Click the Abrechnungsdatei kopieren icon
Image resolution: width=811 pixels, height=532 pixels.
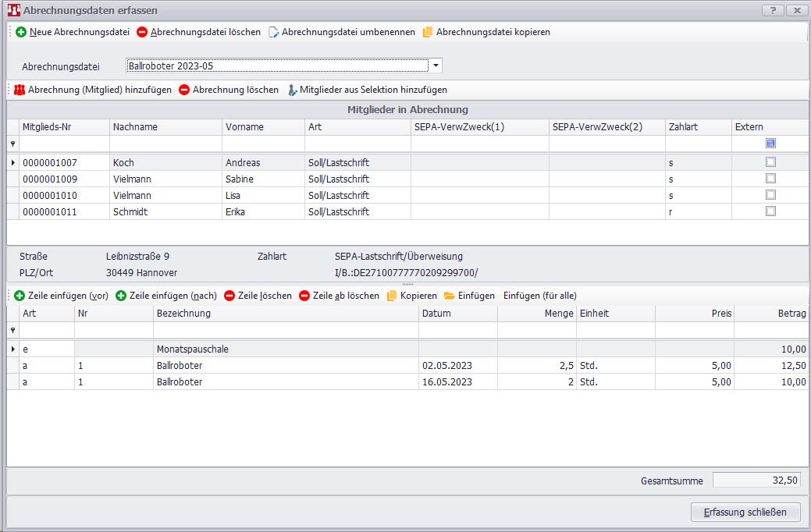(428, 32)
